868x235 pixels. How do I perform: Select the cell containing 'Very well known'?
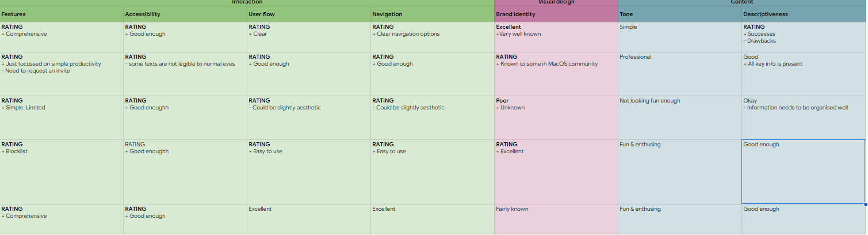(556, 37)
